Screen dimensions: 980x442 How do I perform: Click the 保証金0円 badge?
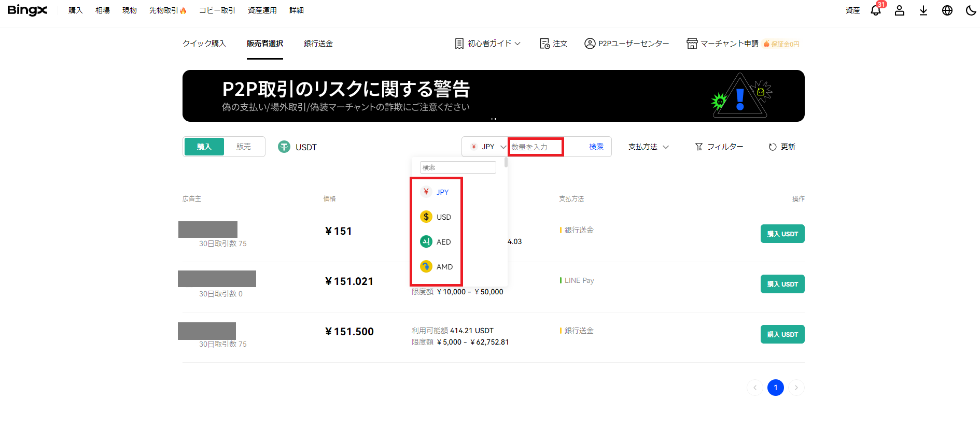coord(781,44)
